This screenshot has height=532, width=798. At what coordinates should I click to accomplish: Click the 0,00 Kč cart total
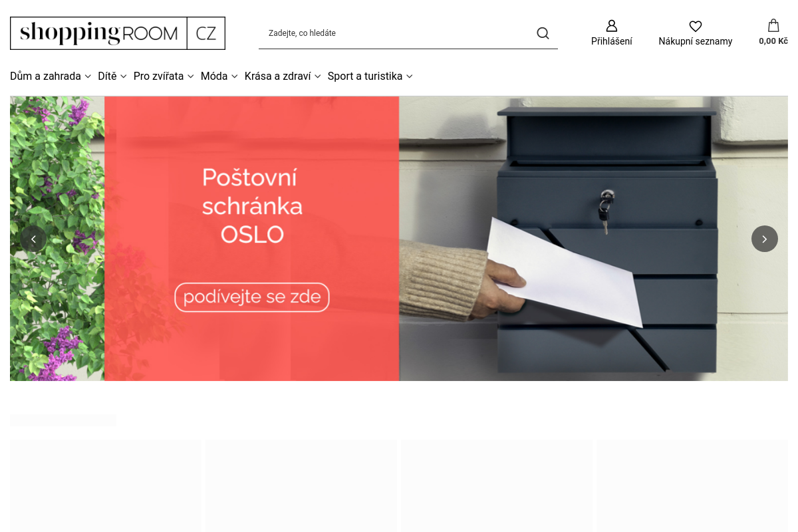[x=773, y=41]
